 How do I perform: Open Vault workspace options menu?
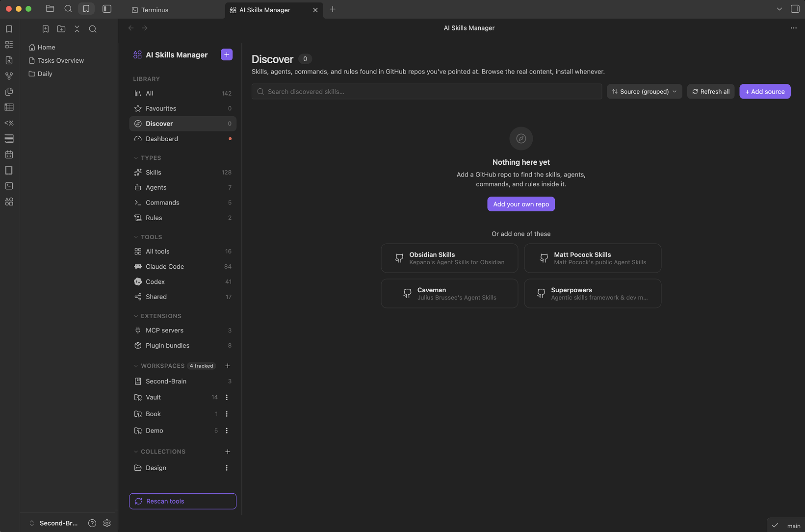coord(227,397)
